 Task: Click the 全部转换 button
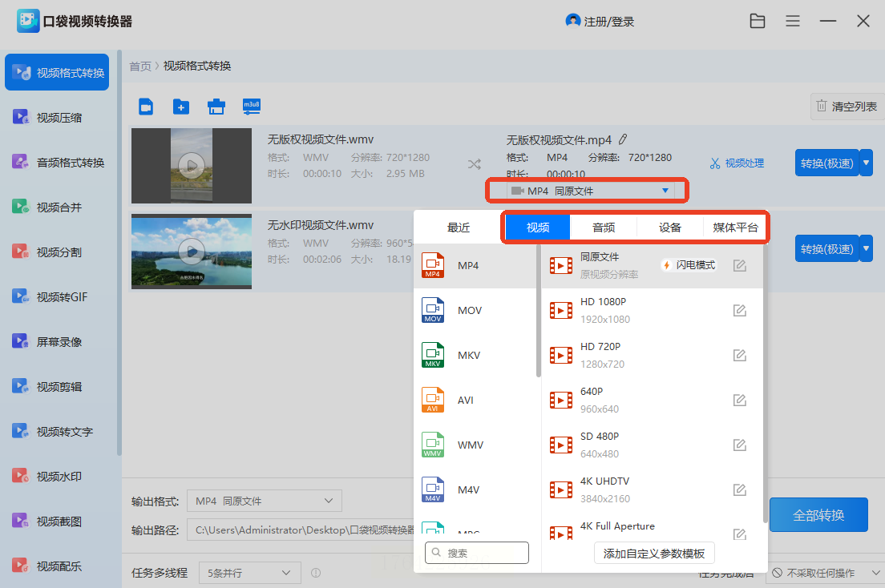pyautogui.click(x=818, y=515)
